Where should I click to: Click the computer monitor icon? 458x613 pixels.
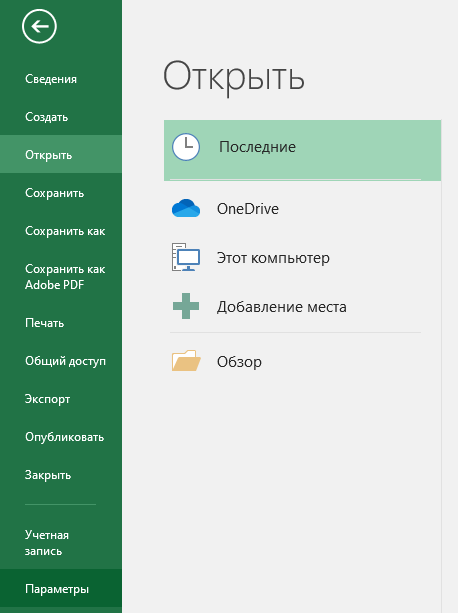click(186, 257)
